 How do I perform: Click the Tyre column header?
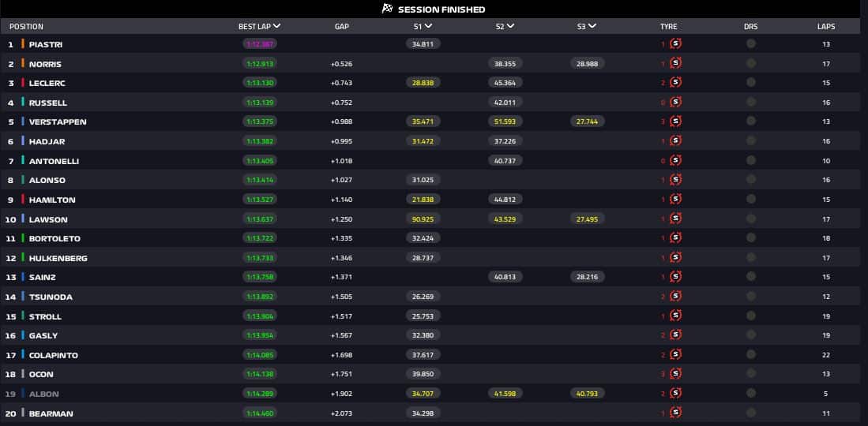[669, 27]
